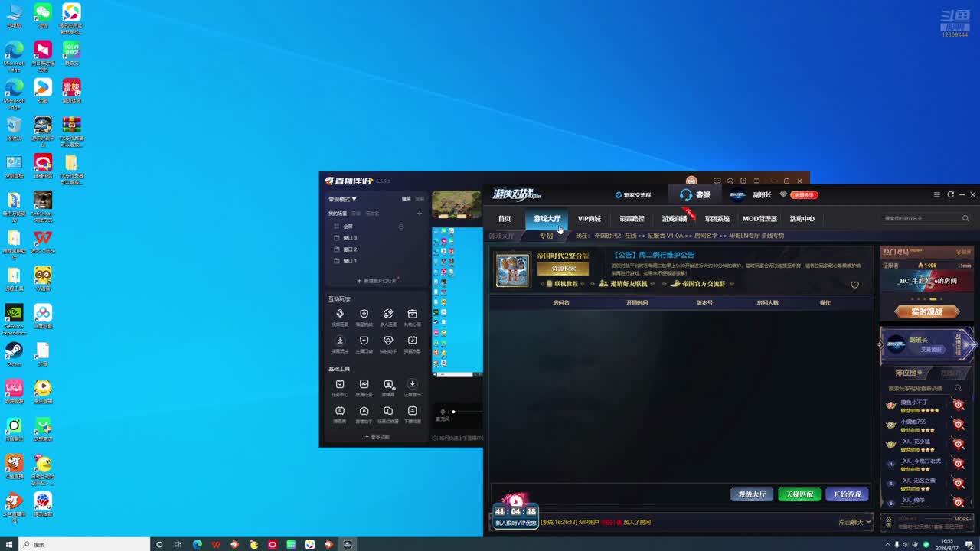980x551 pixels.
Task: Click the download tool icon under 互动玩法
Action: [x=340, y=341]
